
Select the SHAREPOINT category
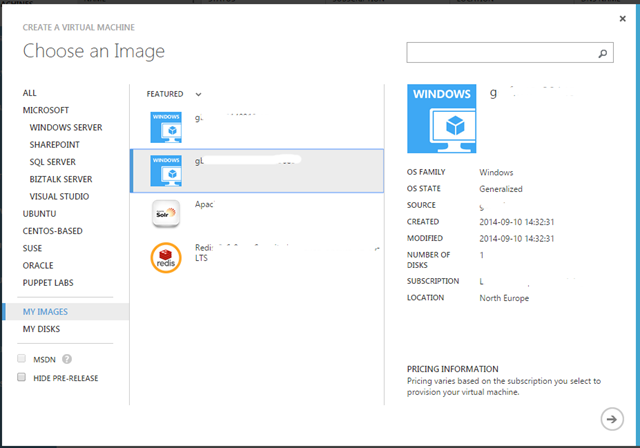[x=54, y=145]
